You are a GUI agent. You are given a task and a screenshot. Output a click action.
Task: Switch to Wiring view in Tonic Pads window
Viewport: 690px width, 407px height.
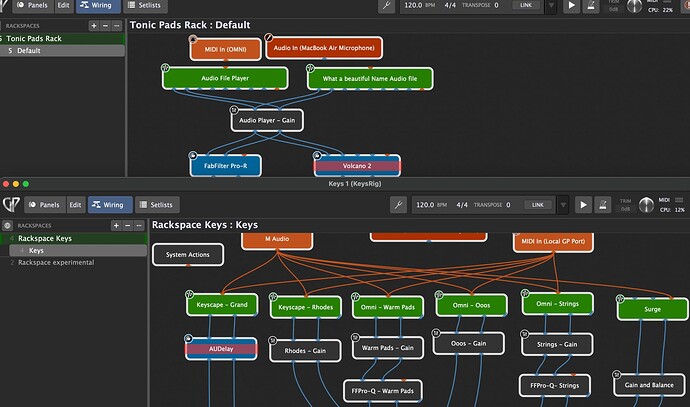(x=98, y=5)
